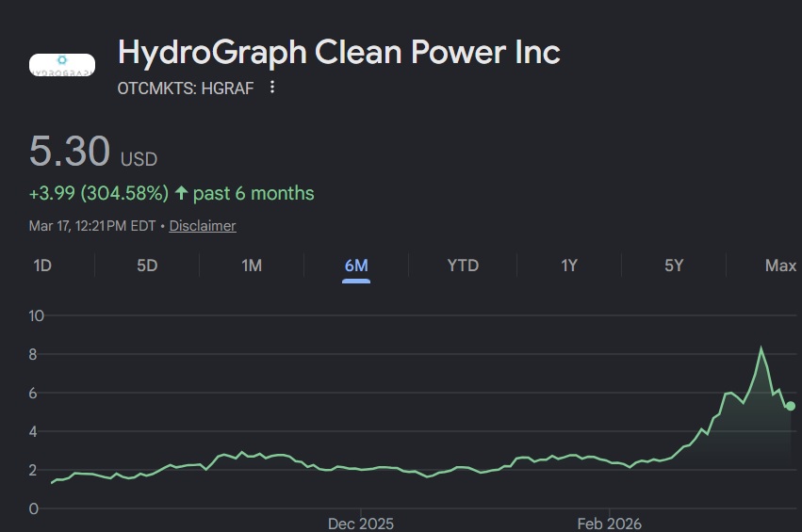Image resolution: width=802 pixels, height=532 pixels.
Task: Click the USD currency label
Action: (139, 159)
